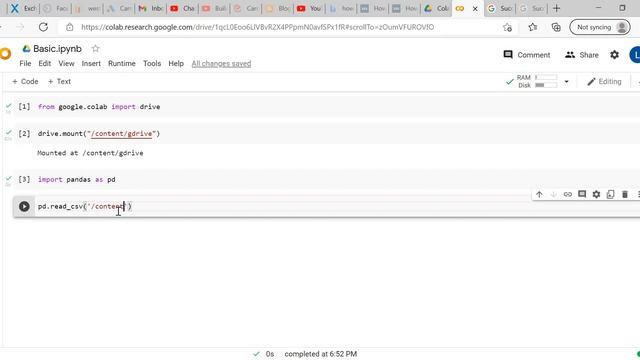Open the Comment panel
Screen dimensions: 640x360
(527, 55)
